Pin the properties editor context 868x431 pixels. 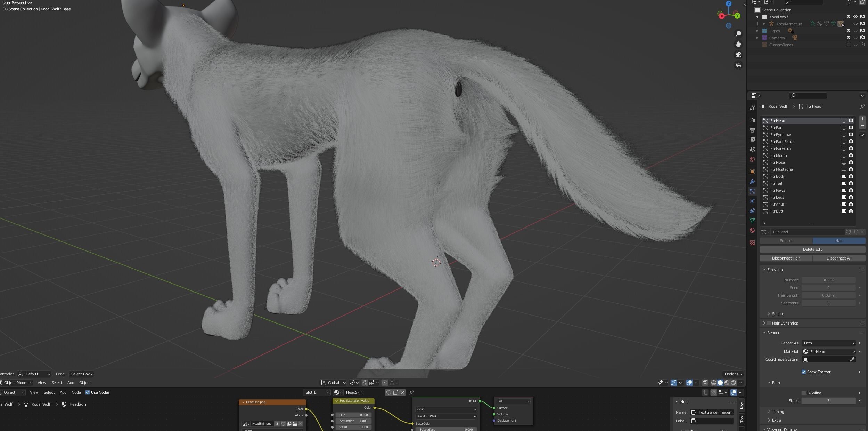point(862,106)
